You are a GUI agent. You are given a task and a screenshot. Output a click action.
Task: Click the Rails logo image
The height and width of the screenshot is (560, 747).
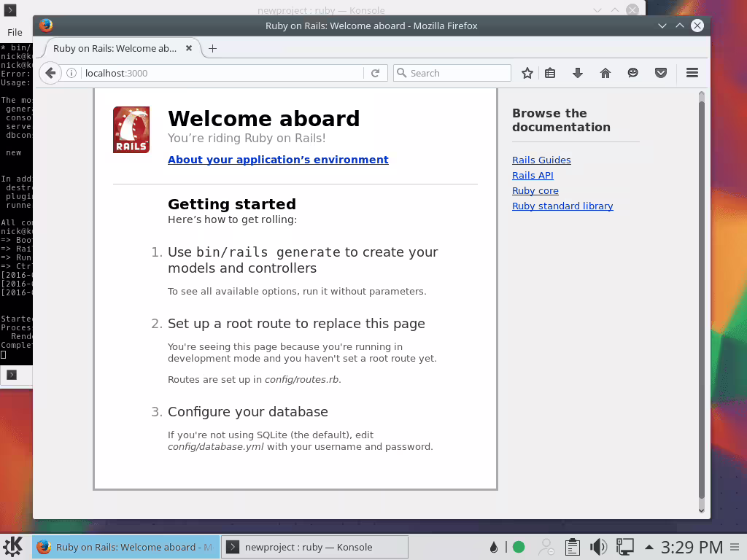(x=131, y=130)
